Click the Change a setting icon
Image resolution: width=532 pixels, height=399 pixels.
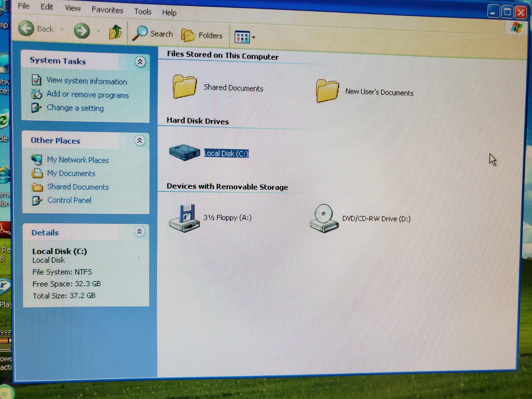tap(36, 107)
